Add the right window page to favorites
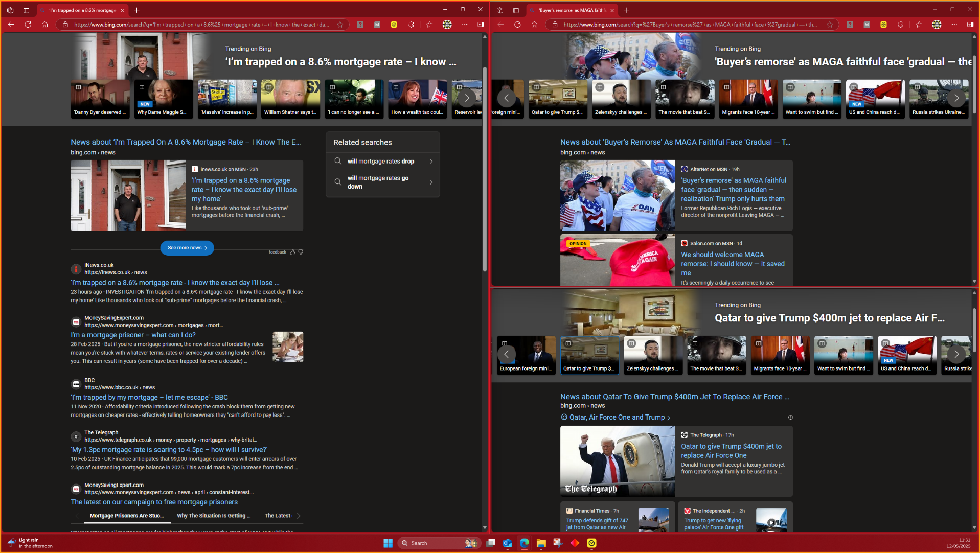The height and width of the screenshot is (553, 980). point(830,25)
